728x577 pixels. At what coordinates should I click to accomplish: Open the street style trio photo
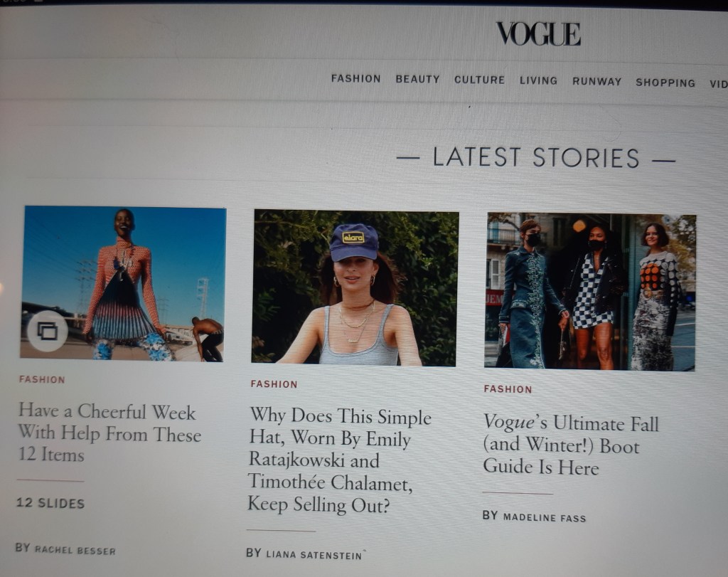pos(590,292)
